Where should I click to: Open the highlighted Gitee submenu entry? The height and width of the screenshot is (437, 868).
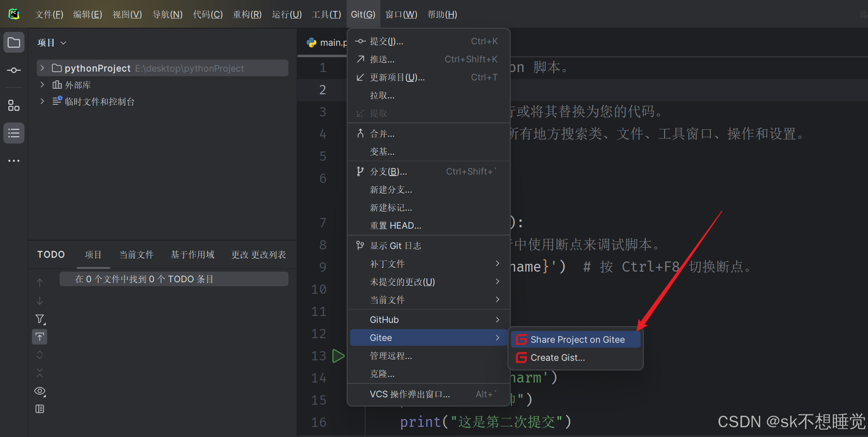(428, 338)
